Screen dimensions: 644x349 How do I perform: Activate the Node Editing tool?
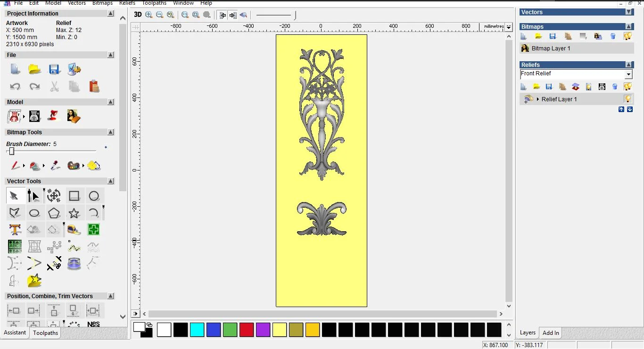point(33,196)
